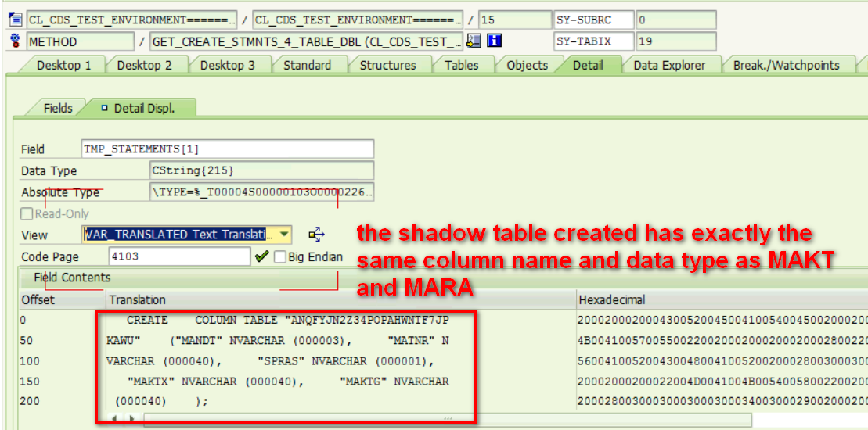Click the Translation column header
The height and width of the screenshot is (430, 868).
pos(340,299)
